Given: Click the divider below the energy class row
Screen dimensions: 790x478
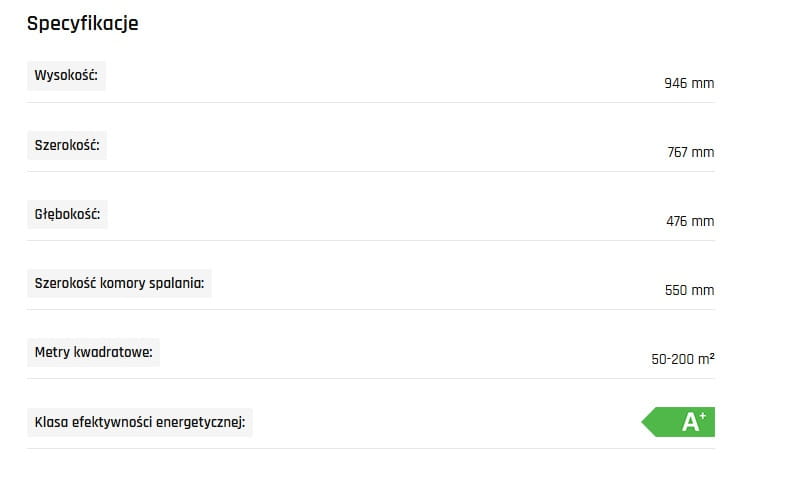Looking at the screenshot, I should pyautogui.click(x=370, y=448).
